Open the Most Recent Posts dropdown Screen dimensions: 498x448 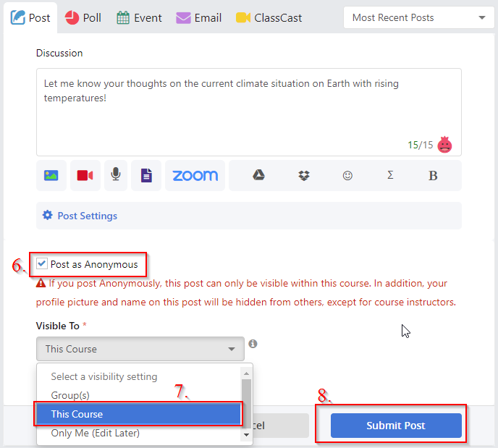click(418, 18)
